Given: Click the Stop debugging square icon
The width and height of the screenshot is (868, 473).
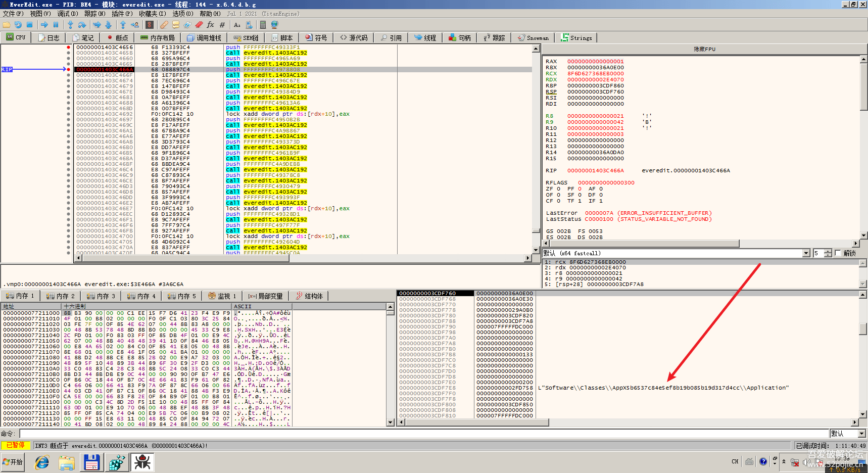Looking at the screenshot, I should coord(30,25).
